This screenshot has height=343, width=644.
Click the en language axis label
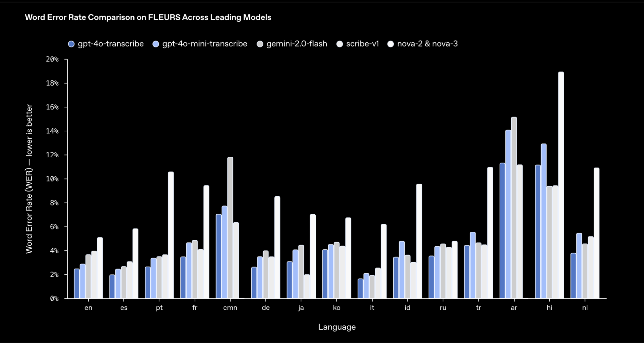click(88, 308)
